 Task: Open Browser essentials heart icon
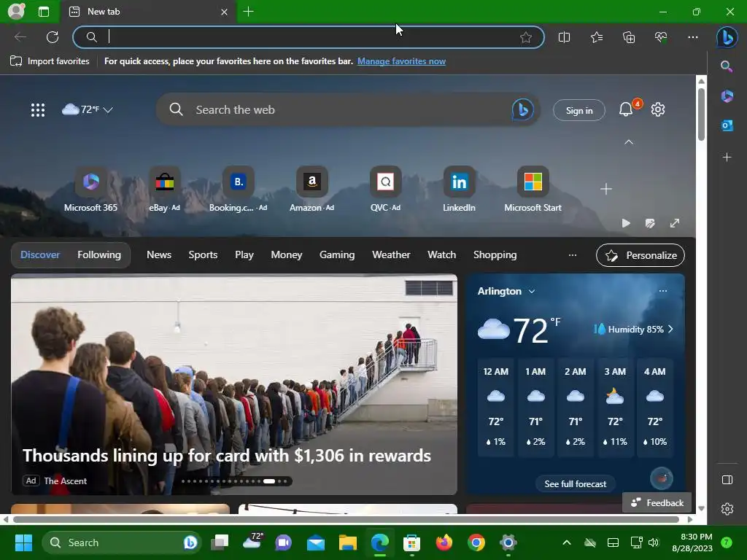pyautogui.click(x=661, y=37)
